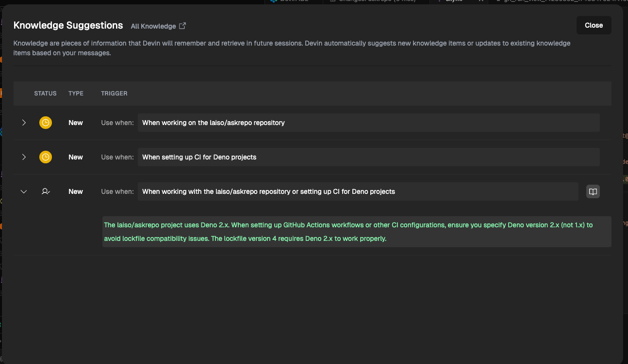Image resolution: width=628 pixels, height=364 pixels.
Task: Edit trigger 'When setting up CI for Deno projects'
Action: point(369,157)
